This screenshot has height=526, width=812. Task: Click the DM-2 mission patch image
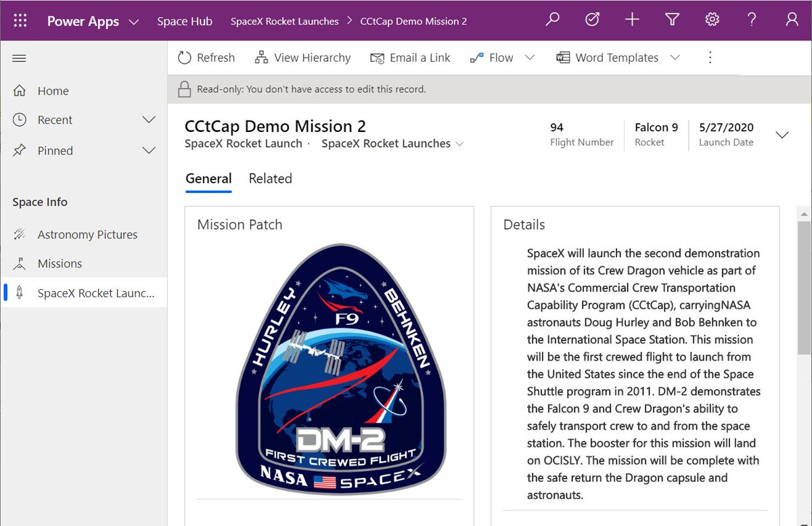341,370
